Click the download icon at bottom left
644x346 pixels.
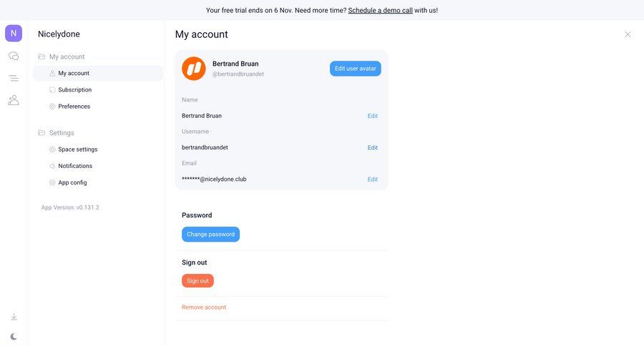pos(14,317)
